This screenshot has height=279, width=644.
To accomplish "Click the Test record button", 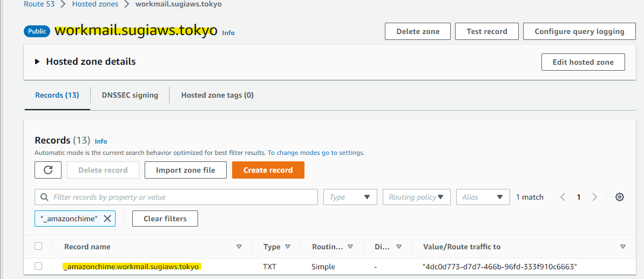I will click(x=487, y=31).
